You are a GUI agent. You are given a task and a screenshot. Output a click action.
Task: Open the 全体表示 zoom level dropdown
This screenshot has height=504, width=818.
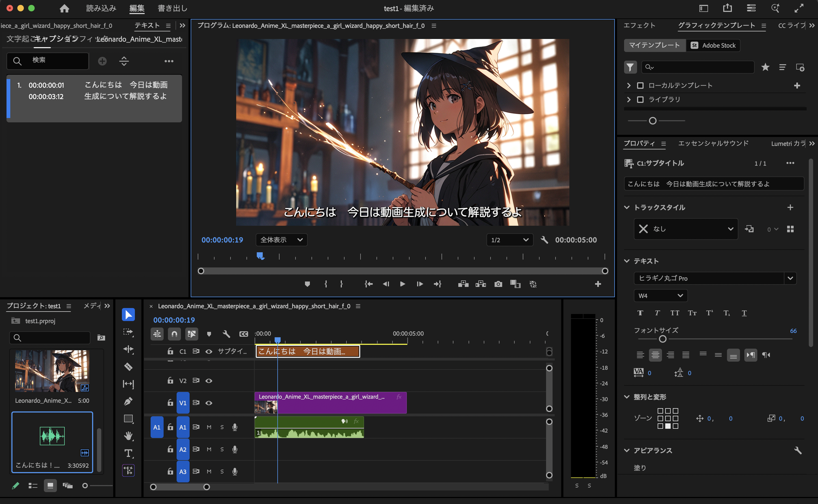[x=281, y=240]
